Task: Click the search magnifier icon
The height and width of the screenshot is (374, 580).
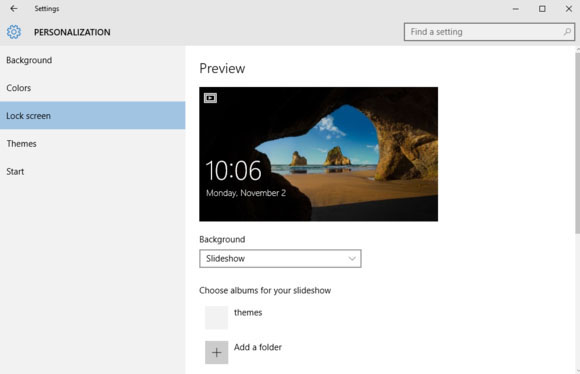Action: tap(567, 32)
